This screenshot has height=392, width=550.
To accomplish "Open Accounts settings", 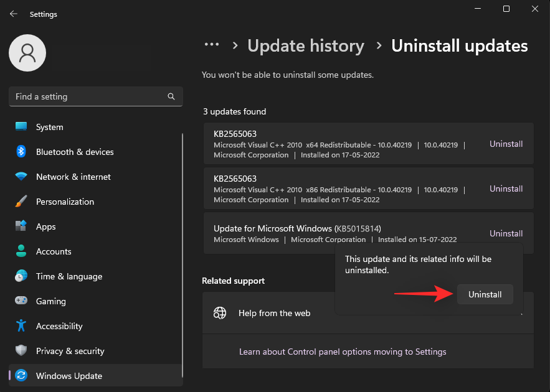I will tap(53, 251).
